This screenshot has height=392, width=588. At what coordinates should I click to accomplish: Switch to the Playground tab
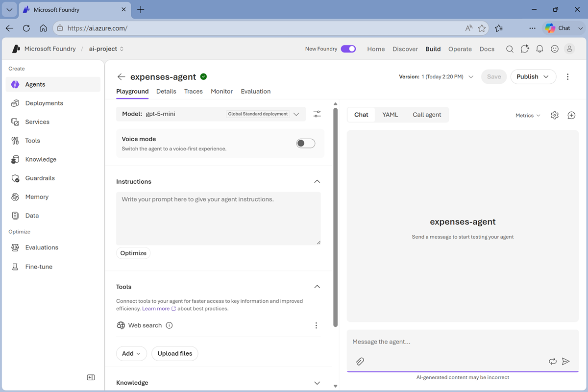pos(132,92)
